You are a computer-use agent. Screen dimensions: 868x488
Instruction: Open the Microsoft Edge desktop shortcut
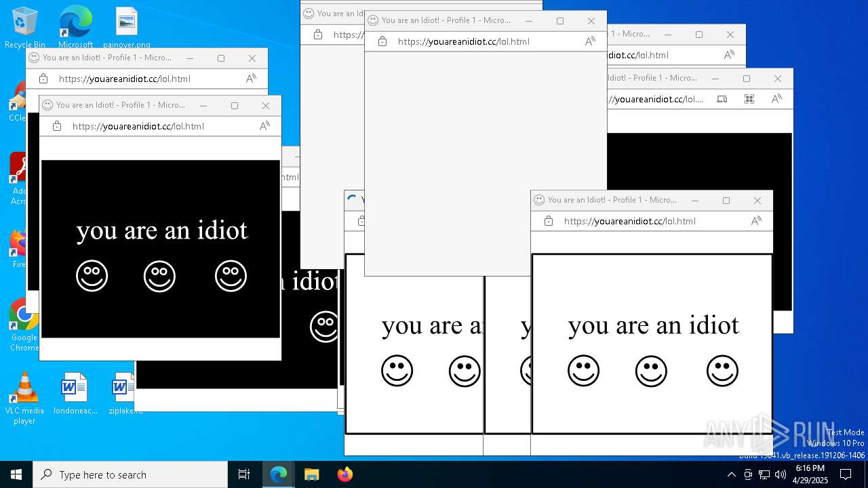coord(75,27)
